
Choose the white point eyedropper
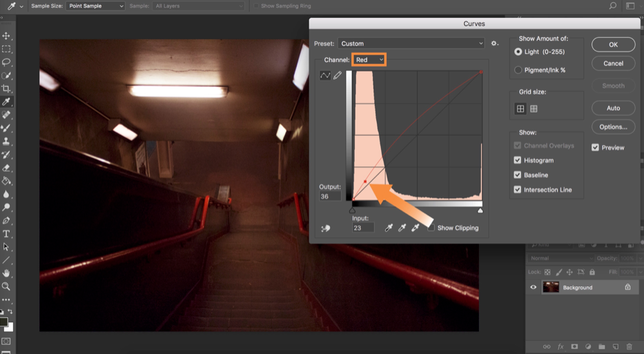tap(416, 228)
